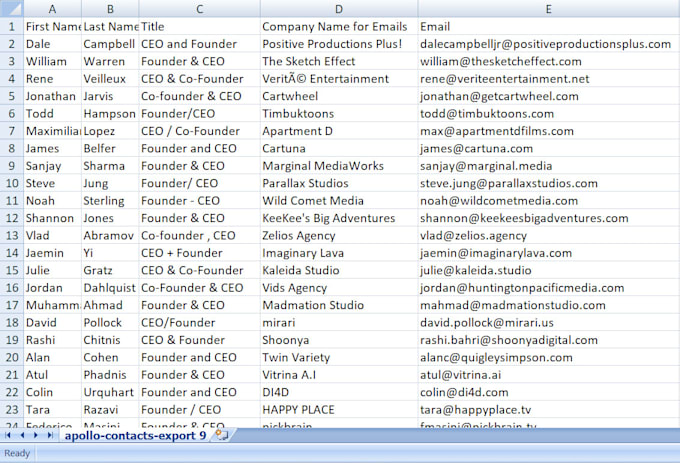Select 'HAPPY PLACE' company cell
This screenshot has height=463, width=680.
339,410
